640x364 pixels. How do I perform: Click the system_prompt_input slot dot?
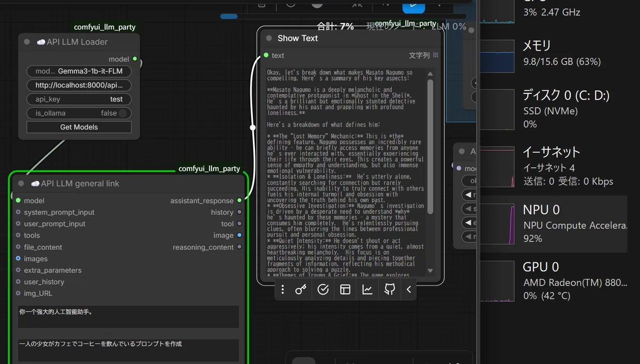pyautogui.click(x=18, y=212)
